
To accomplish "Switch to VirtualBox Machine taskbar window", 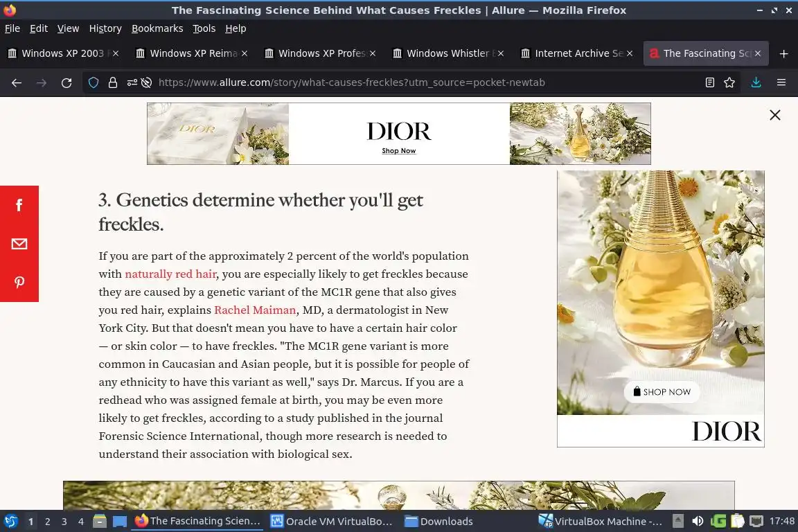I will (x=601, y=522).
